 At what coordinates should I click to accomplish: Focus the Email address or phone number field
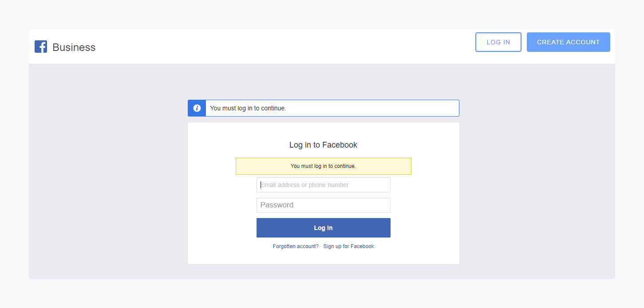(323, 185)
